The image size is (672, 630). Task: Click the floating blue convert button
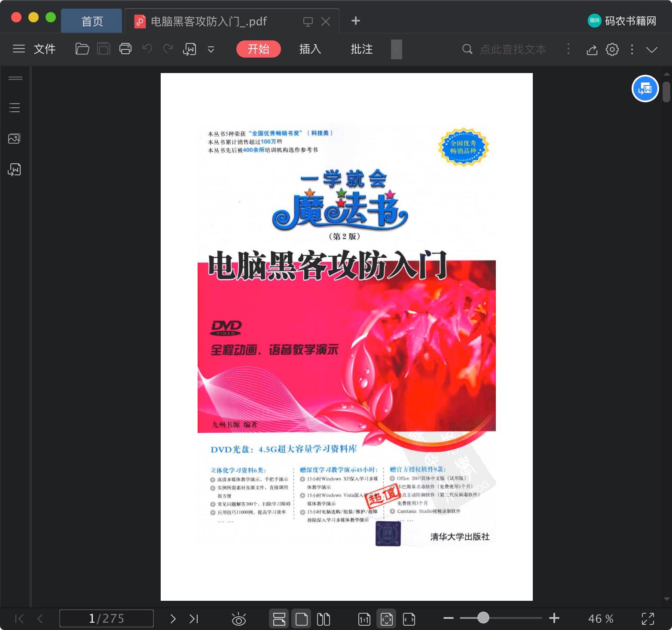(645, 89)
